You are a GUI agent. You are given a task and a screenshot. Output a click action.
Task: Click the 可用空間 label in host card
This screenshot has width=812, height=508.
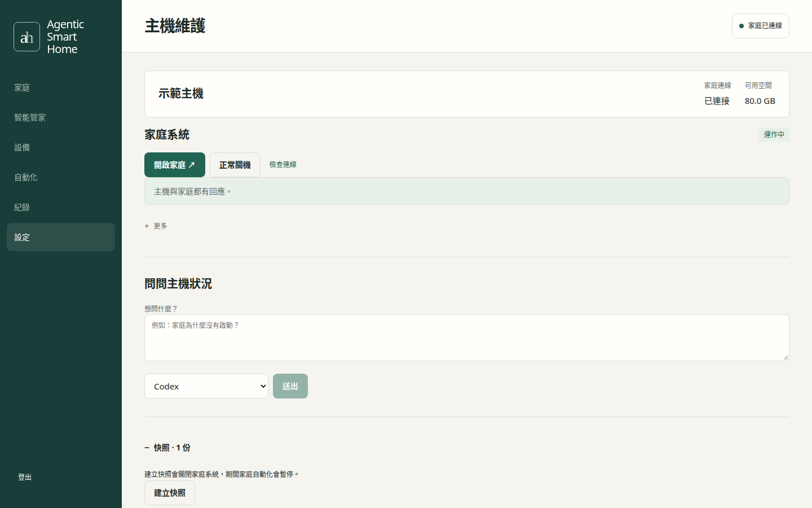point(758,85)
